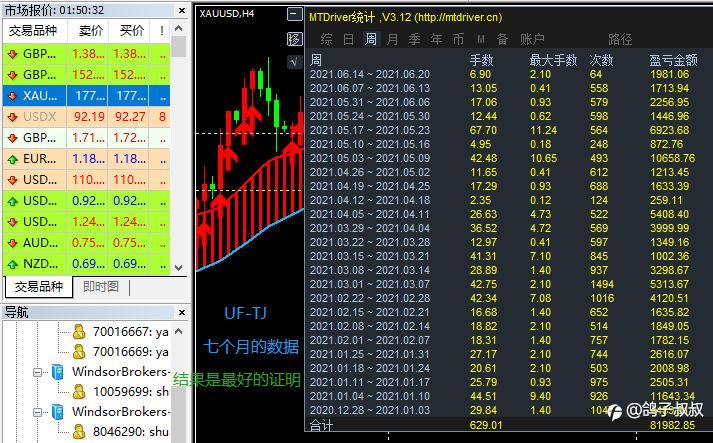This screenshot has width=713, height=443.
Task: Select the 2021.05.03 ~ 2021.05.09 week row
Action: pos(507,158)
